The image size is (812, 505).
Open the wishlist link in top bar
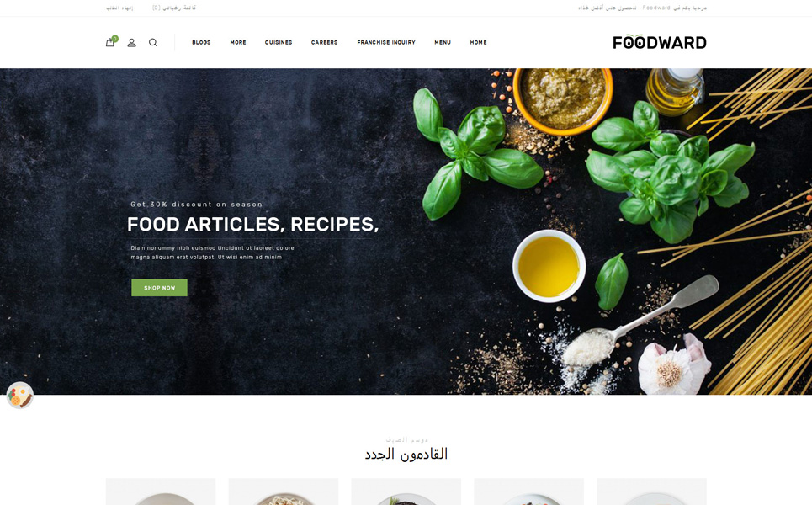point(174,8)
